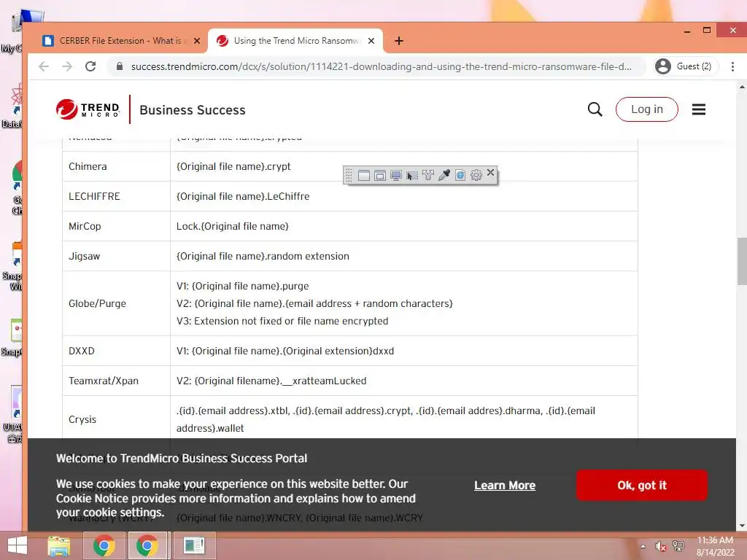Open the taskbar clock and date
This screenshot has width=747, height=560.
coord(715,546)
